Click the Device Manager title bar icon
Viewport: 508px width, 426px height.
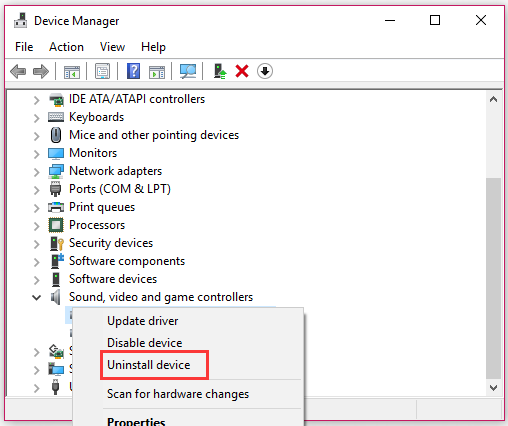coord(21,21)
